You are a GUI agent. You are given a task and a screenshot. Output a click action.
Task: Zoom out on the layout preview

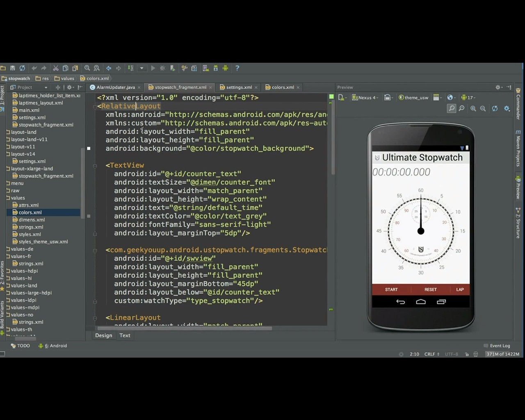[x=483, y=108]
